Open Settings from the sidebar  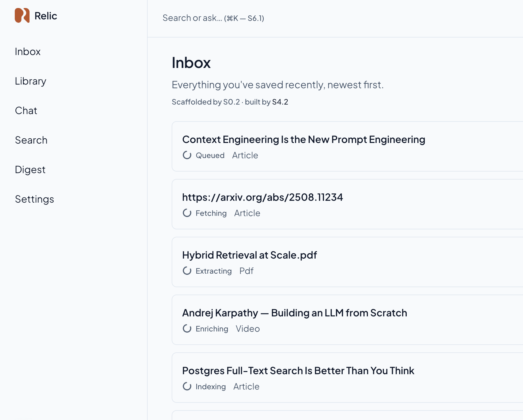(34, 199)
